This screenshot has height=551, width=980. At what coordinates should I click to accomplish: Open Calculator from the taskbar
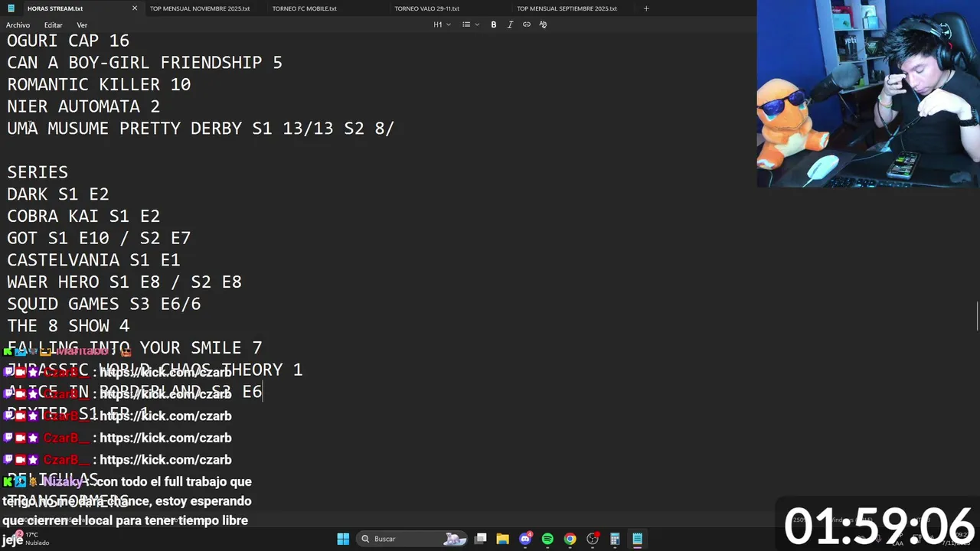coord(615,539)
